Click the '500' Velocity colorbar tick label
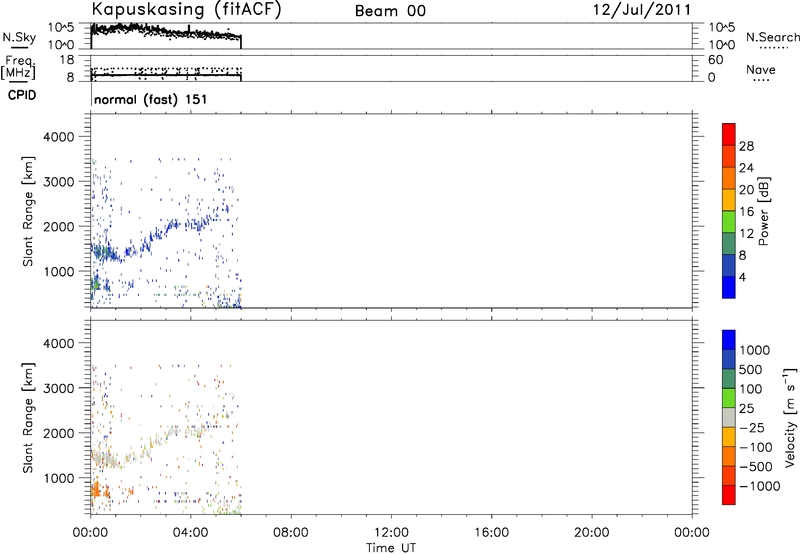The height and width of the screenshot is (554, 800). (751, 370)
